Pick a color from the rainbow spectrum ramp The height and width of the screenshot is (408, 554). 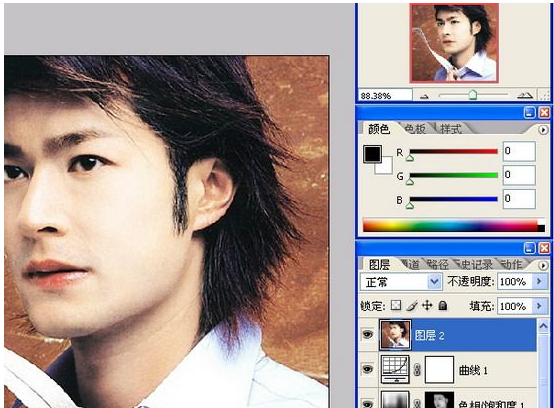tap(450, 225)
